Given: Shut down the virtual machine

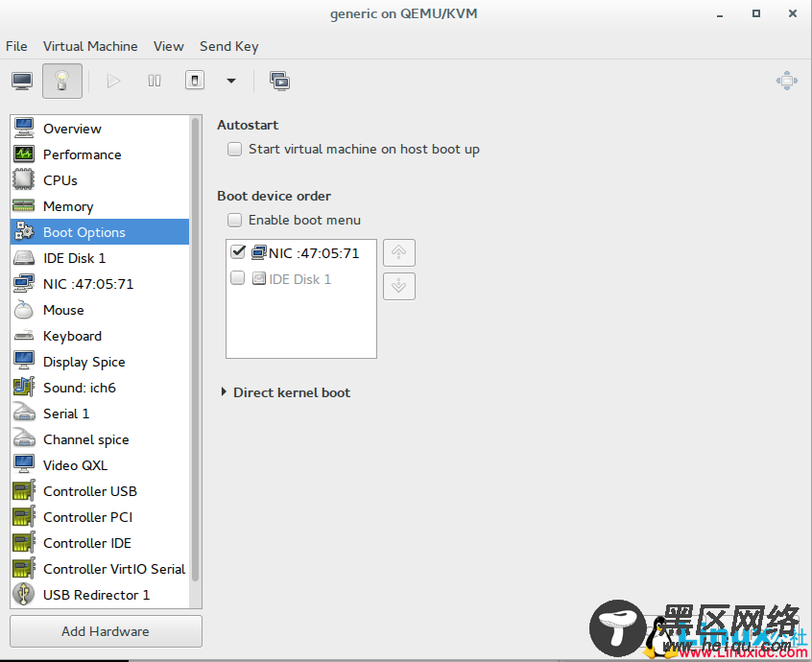Looking at the screenshot, I should pyautogui.click(x=195, y=81).
